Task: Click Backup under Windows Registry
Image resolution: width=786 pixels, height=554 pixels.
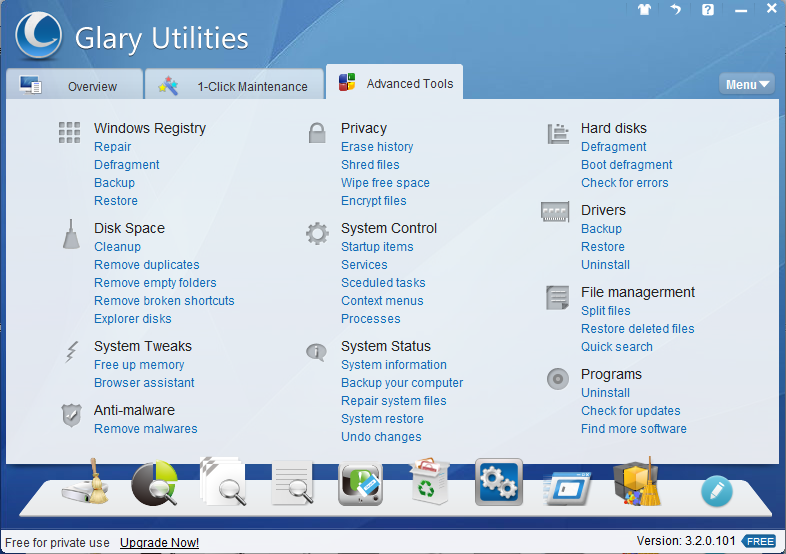Action: point(114,183)
